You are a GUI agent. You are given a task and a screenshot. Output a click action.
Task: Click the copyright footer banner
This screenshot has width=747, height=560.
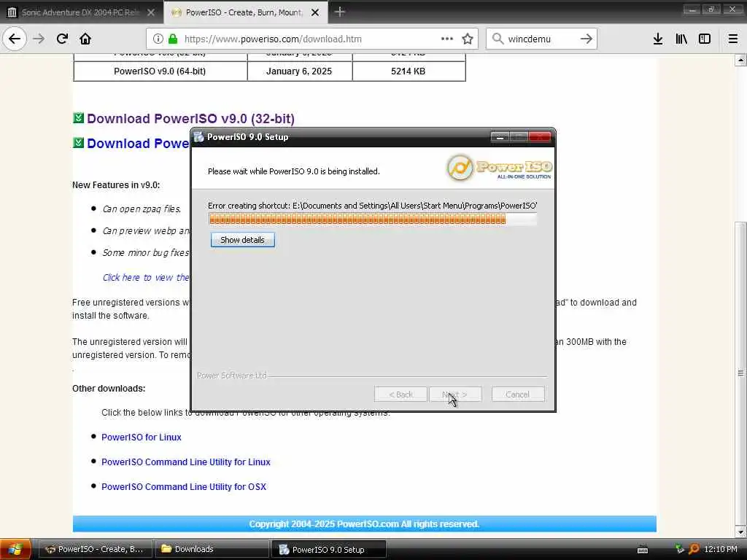point(365,524)
